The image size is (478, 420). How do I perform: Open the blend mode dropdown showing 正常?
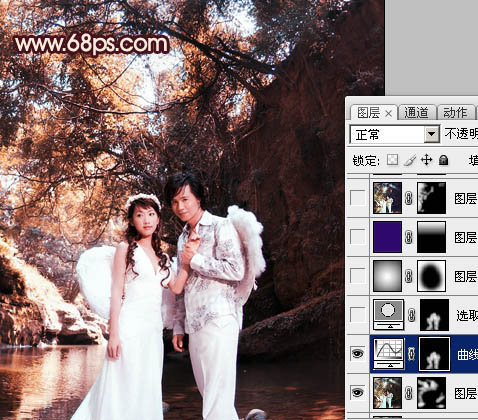(395, 134)
